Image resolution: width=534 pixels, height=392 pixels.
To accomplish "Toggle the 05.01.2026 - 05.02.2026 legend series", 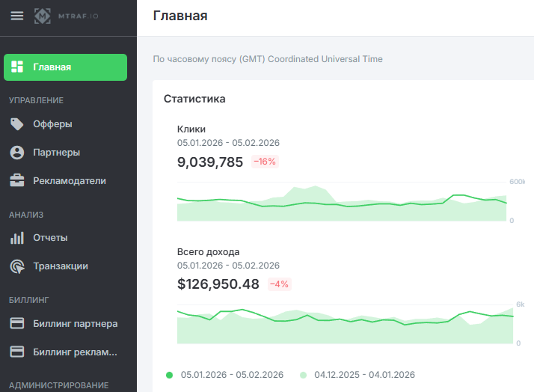I will pyautogui.click(x=224, y=375).
